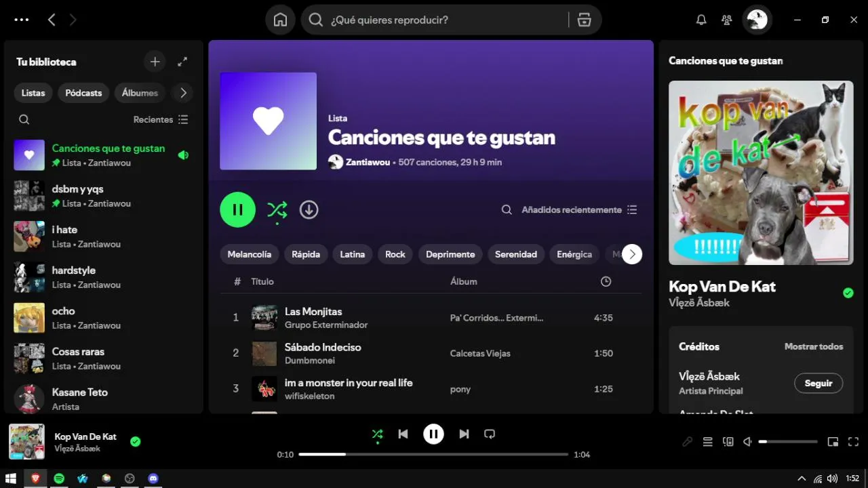Image resolution: width=868 pixels, height=488 pixels.
Task: Pause playback with the large green button
Action: [x=237, y=209]
